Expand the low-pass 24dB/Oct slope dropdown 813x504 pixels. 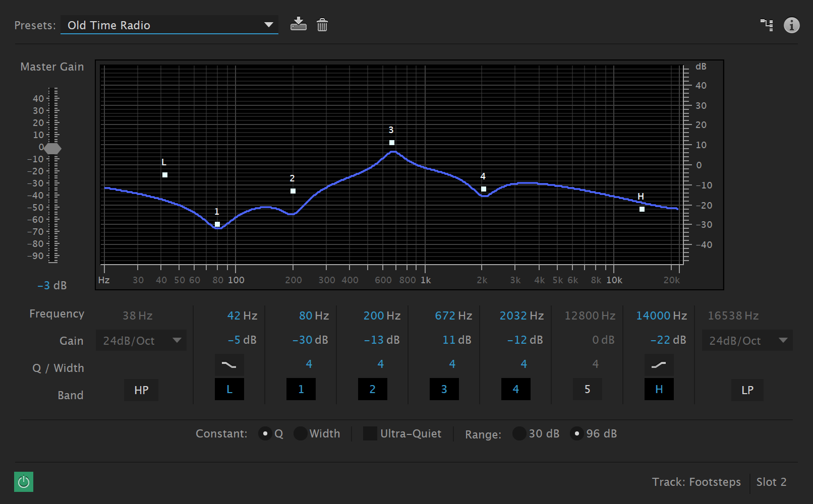(x=747, y=341)
